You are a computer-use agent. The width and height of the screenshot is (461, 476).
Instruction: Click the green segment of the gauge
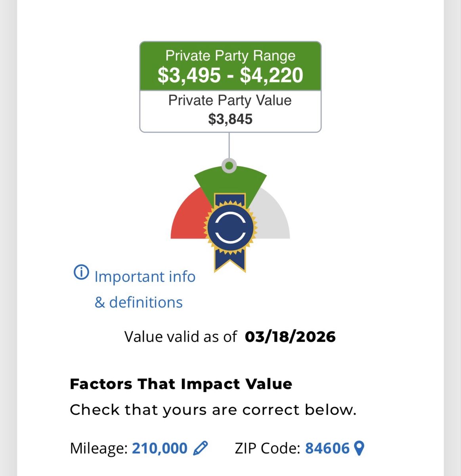pos(230,180)
